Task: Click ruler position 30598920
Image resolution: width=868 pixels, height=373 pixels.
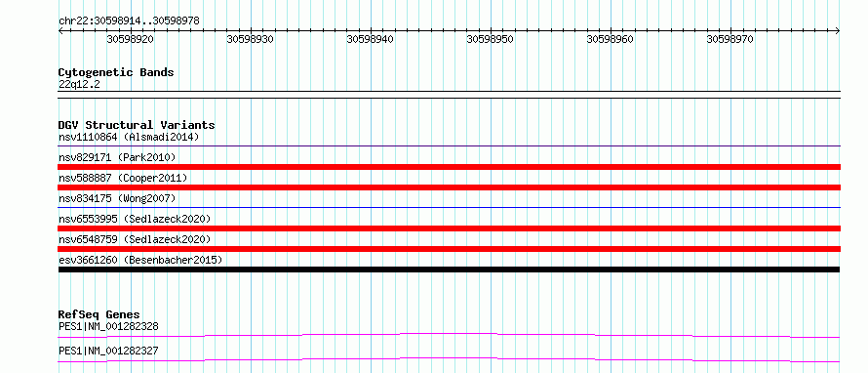Action: pyautogui.click(x=131, y=39)
